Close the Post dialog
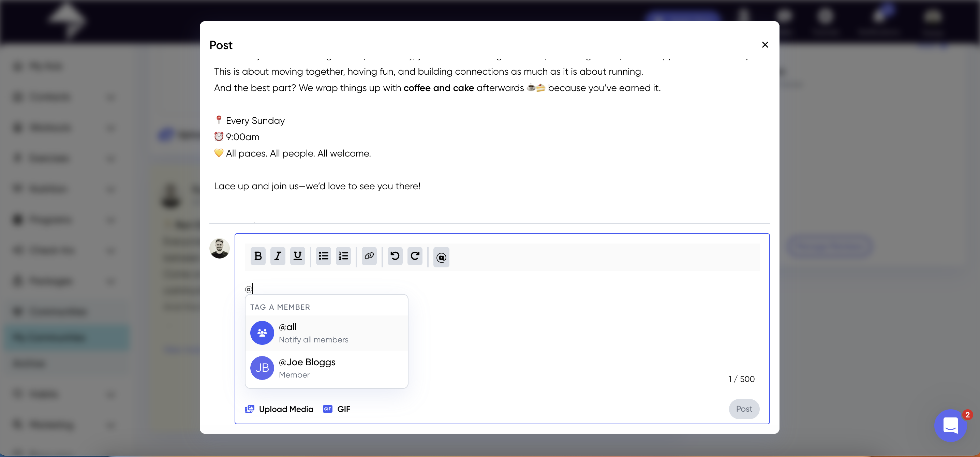 765,45
